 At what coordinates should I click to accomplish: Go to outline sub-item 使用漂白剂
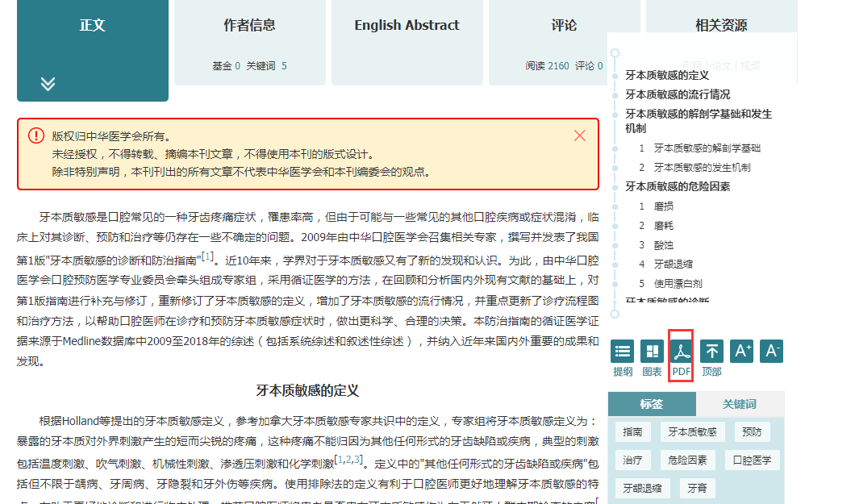(678, 284)
